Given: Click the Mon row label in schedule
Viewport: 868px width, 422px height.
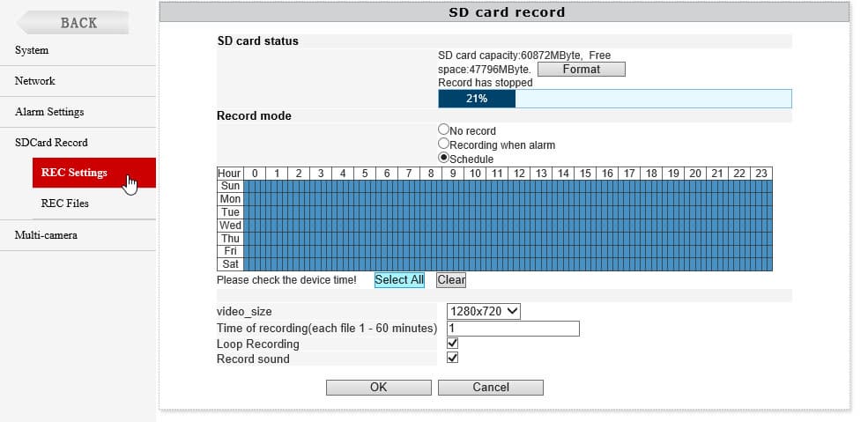Looking at the screenshot, I should (230, 199).
